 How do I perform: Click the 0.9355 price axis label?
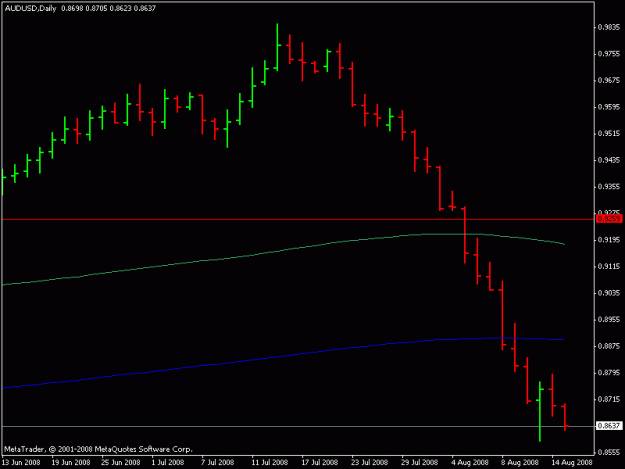click(609, 187)
